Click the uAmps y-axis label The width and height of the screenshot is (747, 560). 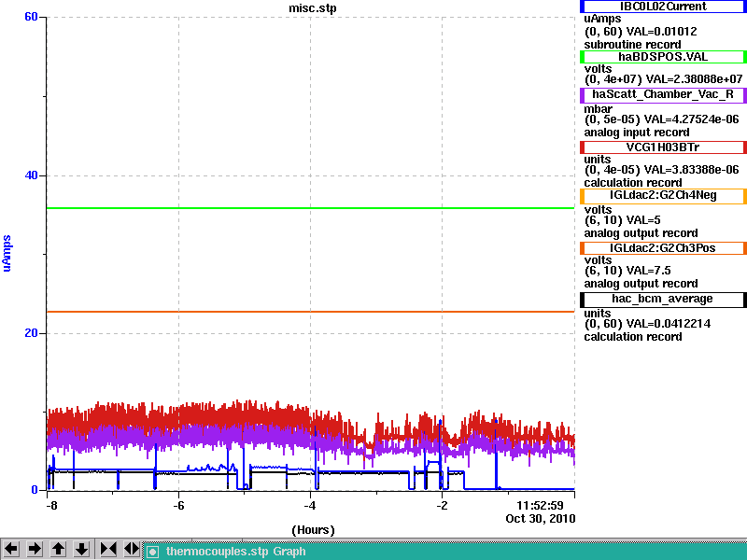7,253
